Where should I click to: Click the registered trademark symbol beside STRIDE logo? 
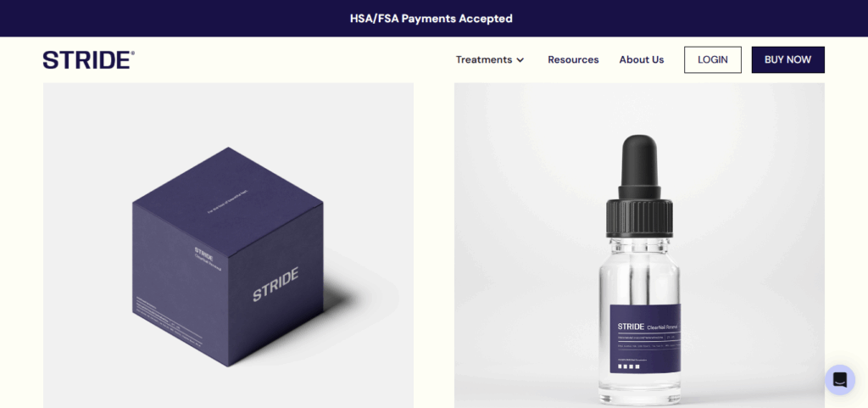click(132, 53)
